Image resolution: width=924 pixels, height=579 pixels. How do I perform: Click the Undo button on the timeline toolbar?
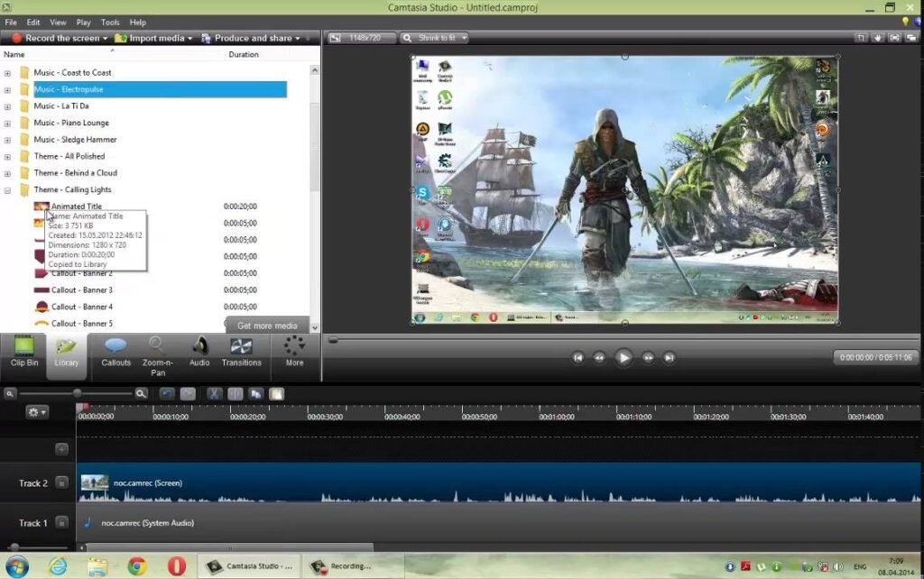[167, 393]
